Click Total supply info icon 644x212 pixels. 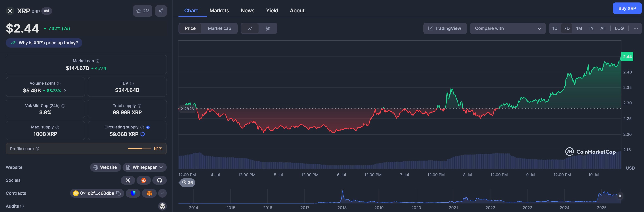139,106
